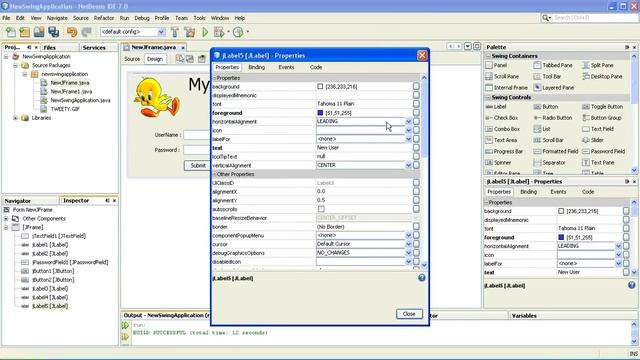
Task: Click the Save All toolbar icon
Action: pyautogui.click(x=53, y=32)
